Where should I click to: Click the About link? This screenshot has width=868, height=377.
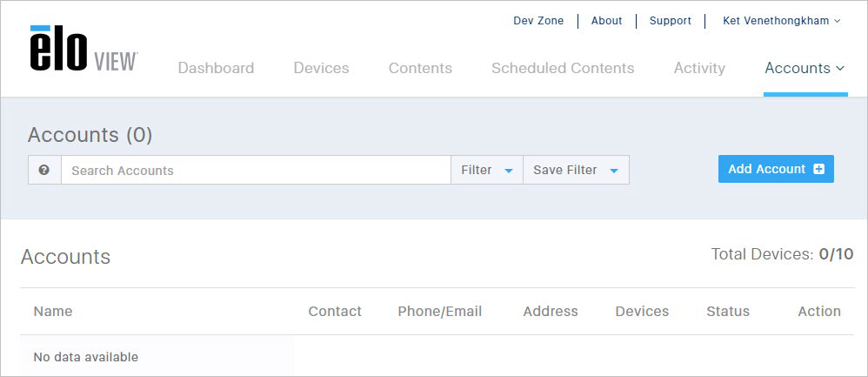(607, 21)
